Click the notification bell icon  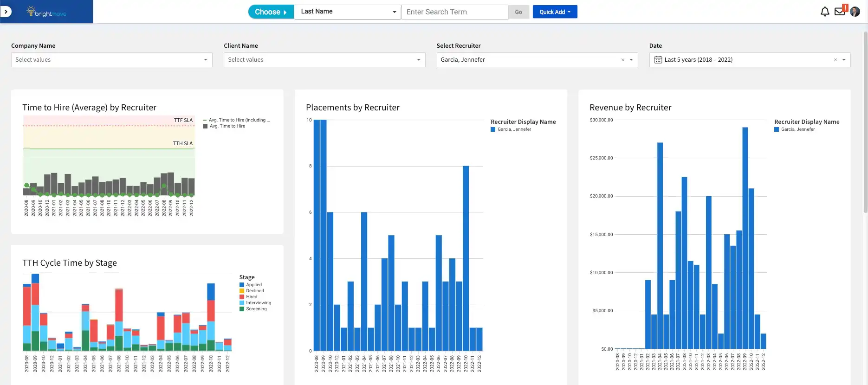(x=824, y=12)
